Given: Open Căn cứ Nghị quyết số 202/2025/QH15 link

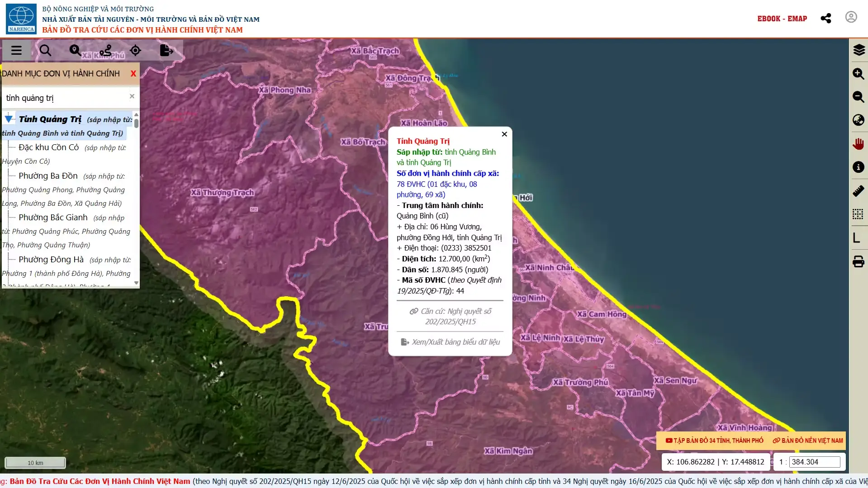Looking at the screenshot, I should (x=451, y=316).
